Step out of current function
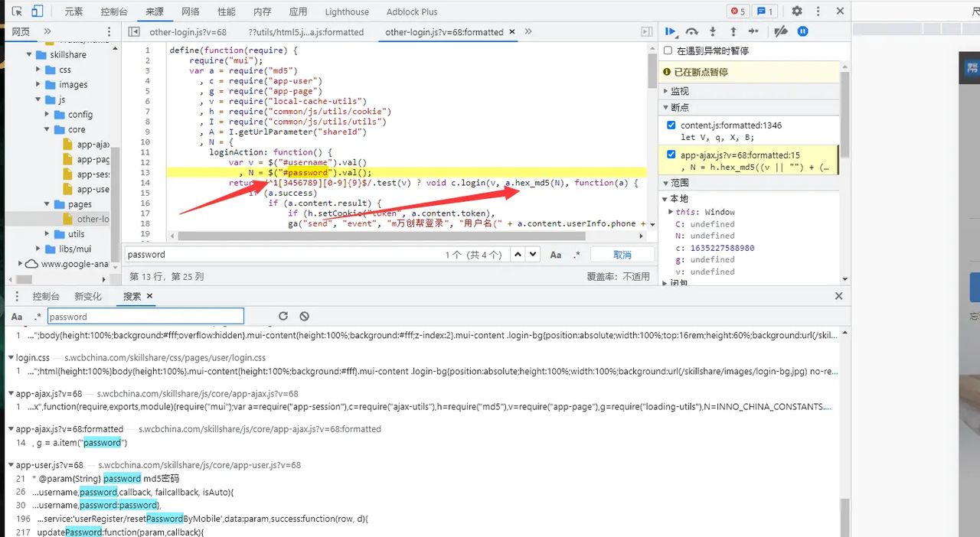This screenshot has width=980, height=537. point(733,32)
